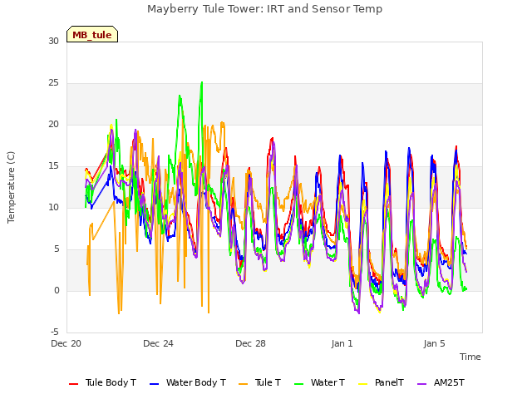Toggle Water T series in legend

(319, 382)
